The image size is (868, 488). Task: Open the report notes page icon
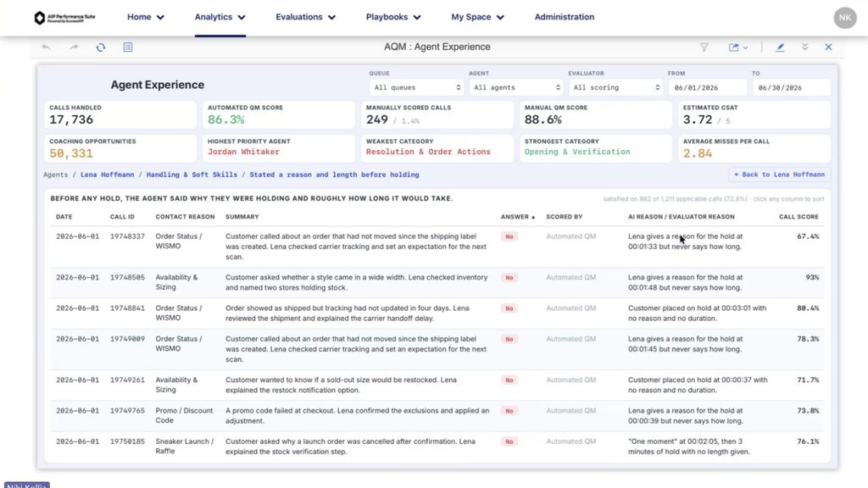click(128, 47)
